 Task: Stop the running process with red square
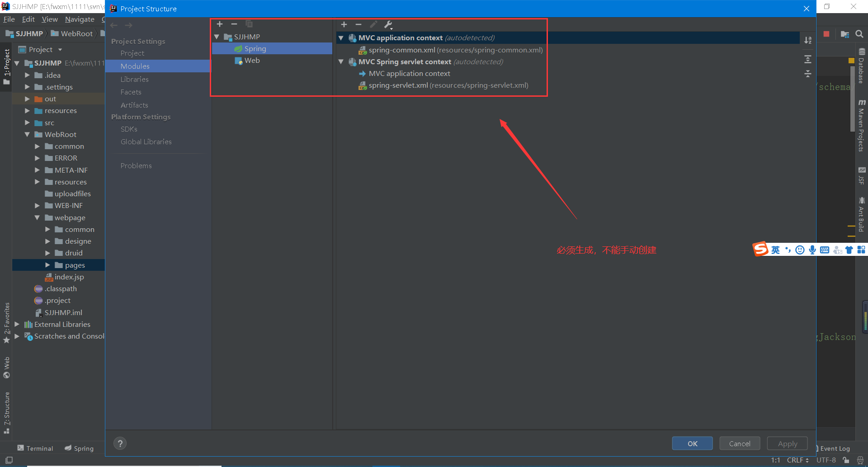826,34
